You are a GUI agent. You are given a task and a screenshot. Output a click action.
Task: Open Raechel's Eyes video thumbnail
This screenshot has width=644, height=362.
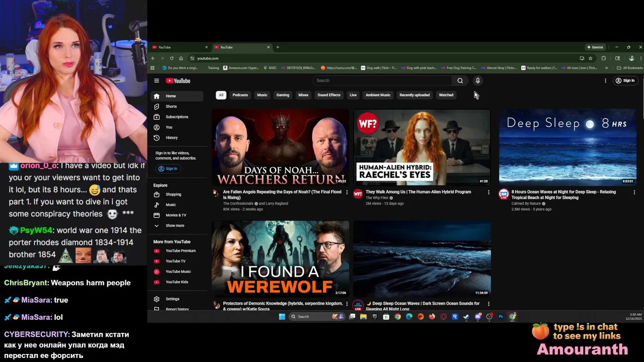coord(422,147)
